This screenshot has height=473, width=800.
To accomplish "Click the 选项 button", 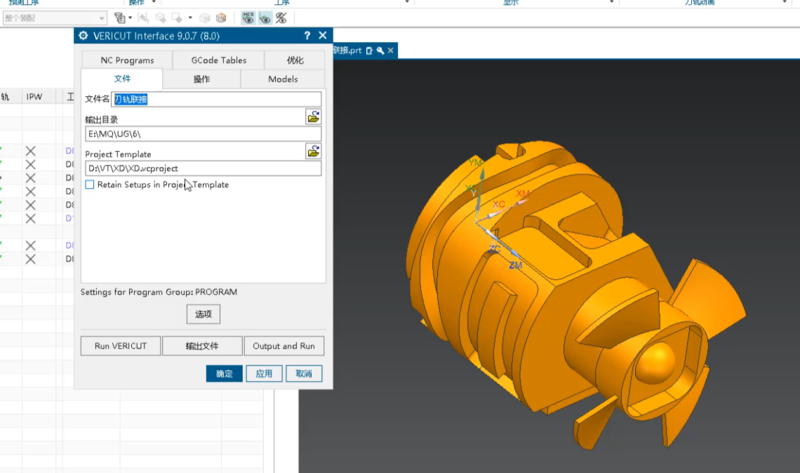I will pyautogui.click(x=203, y=314).
